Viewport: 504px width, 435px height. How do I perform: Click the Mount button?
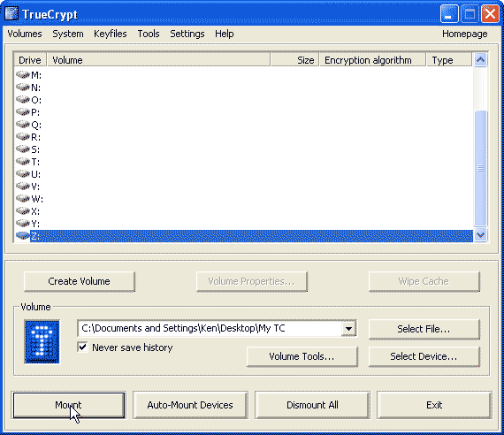[68, 405]
